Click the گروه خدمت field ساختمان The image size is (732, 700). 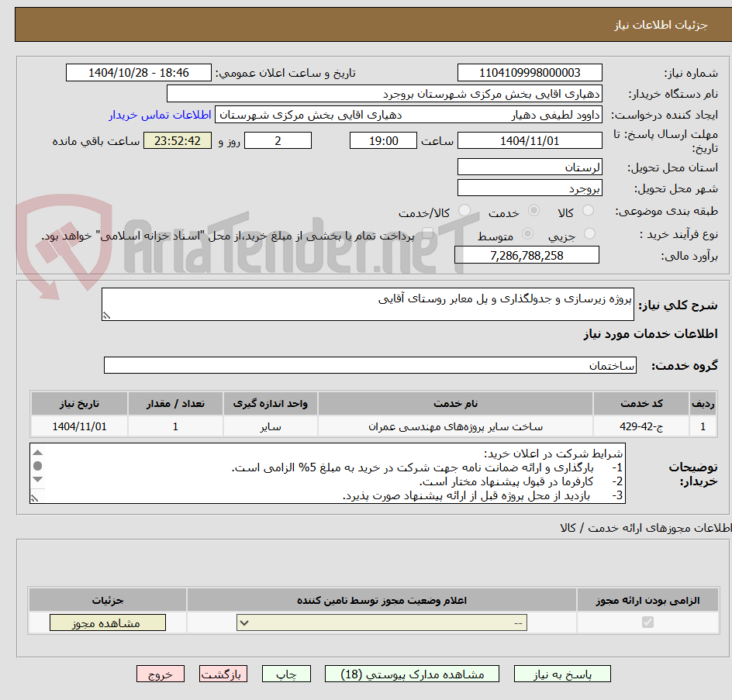(x=370, y=365)
